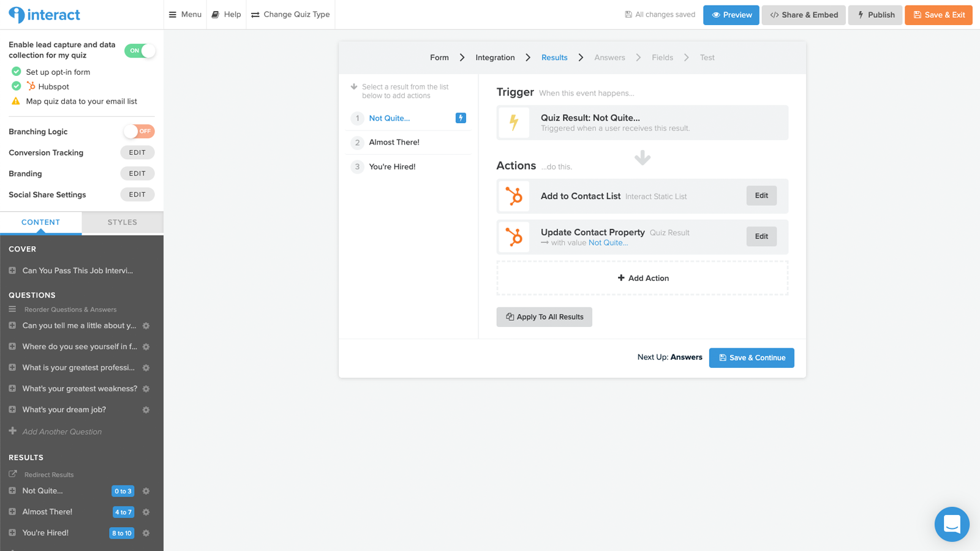Click the lightning trigger icon on Not Quite result
The width and height of the screenshot is (980, 551).
pyautogui.click(x=460, y=118)
